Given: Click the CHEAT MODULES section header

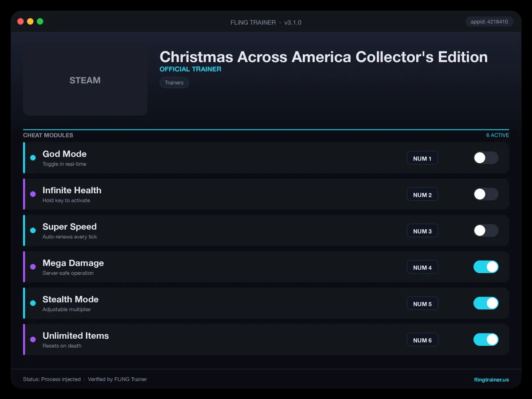Looking at the screenshot, I should (x=48, y=135).
